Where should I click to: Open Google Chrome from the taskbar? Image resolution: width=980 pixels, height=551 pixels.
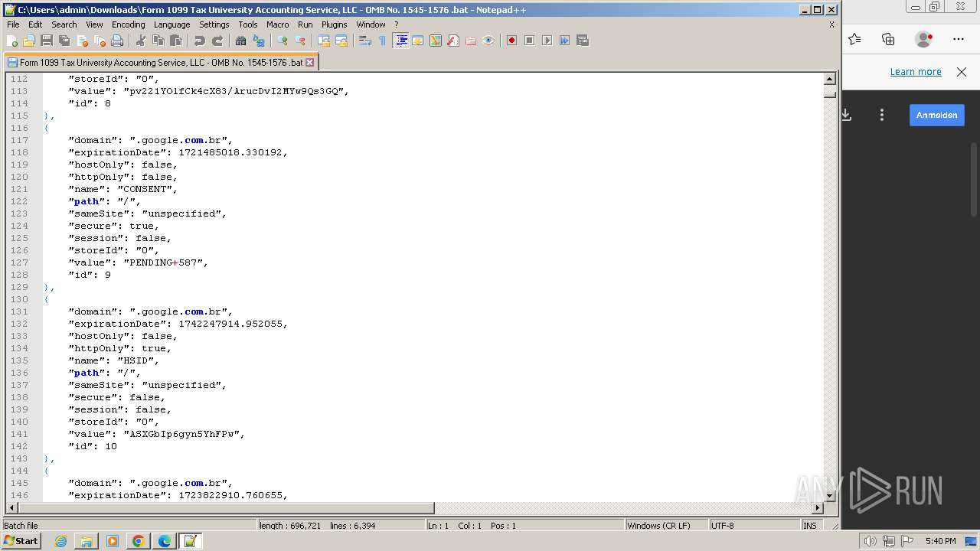click(139, 541)
